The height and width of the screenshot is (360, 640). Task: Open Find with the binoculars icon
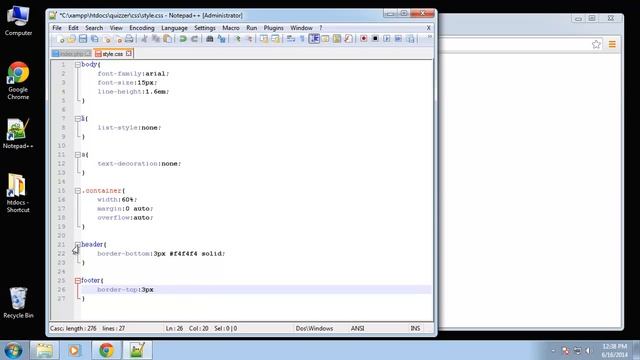(x=210, y=39)
